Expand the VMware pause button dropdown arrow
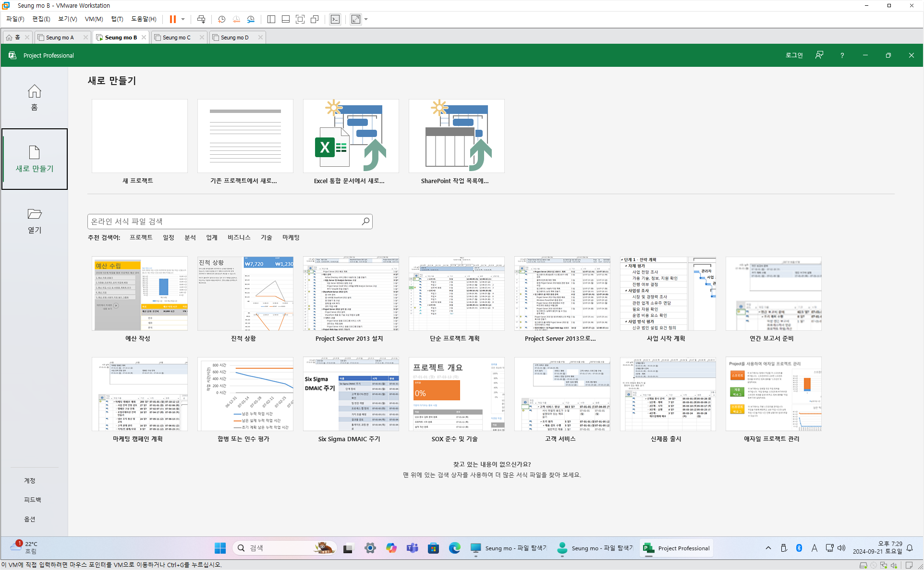Image resolution: width=924 pixels, height=570 pixels. pyautogui.click(x=183, y=19)
